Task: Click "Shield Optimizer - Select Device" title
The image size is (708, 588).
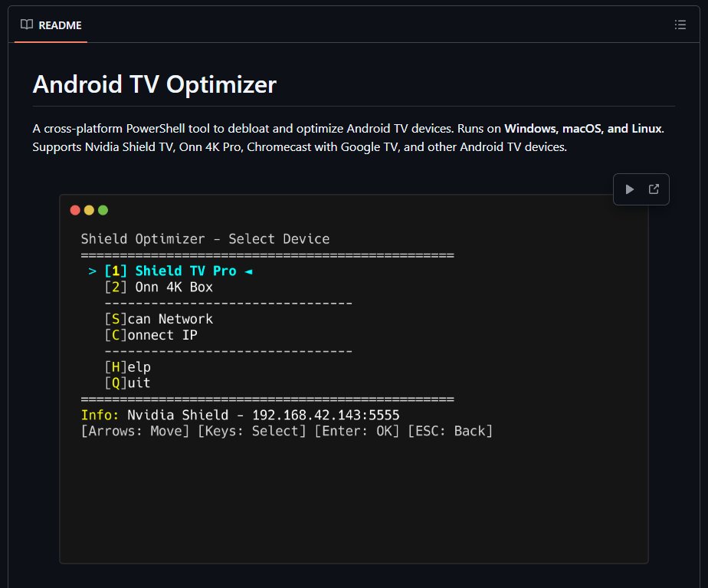Action: click(205, 239)
